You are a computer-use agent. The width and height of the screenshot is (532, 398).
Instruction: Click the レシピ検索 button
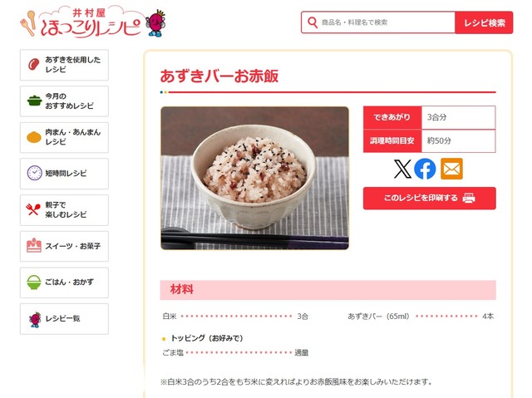pos(484,22)
